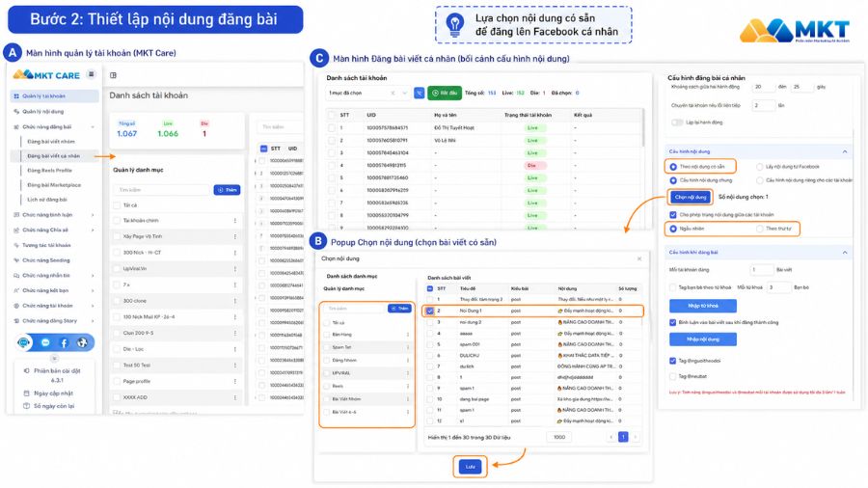Click 'Thêm' button in Quản lý danh mục
The width and height of the screenshot is (868, 488).
click(x=227, y=190)
